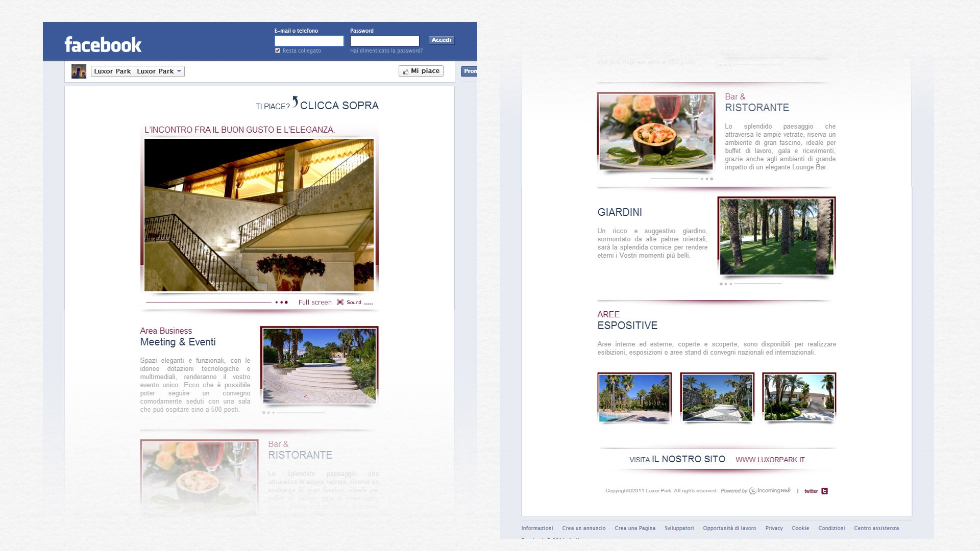The image size is (980, 551).
Task: Focus the E-mail o telefono field
Action: pos(309,41)
